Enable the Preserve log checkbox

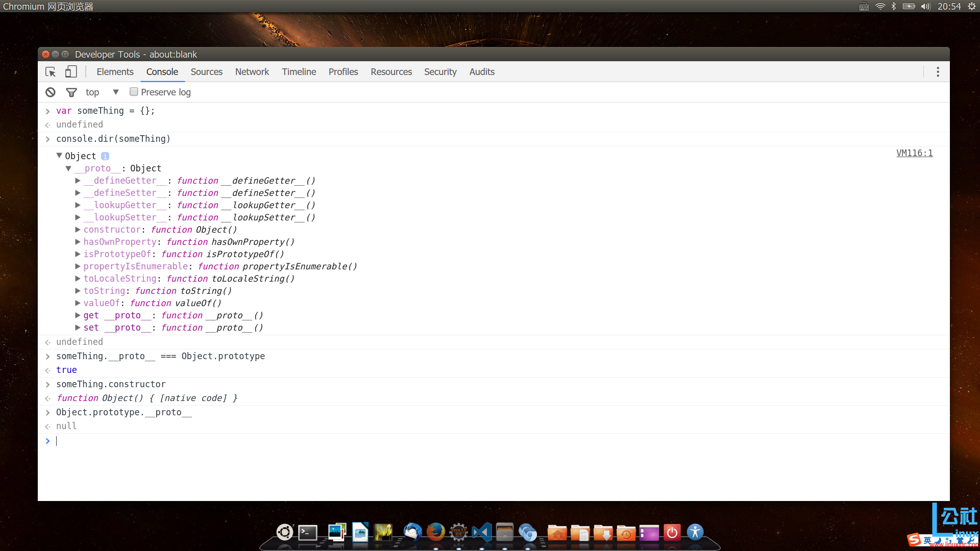tap(134, 92)
